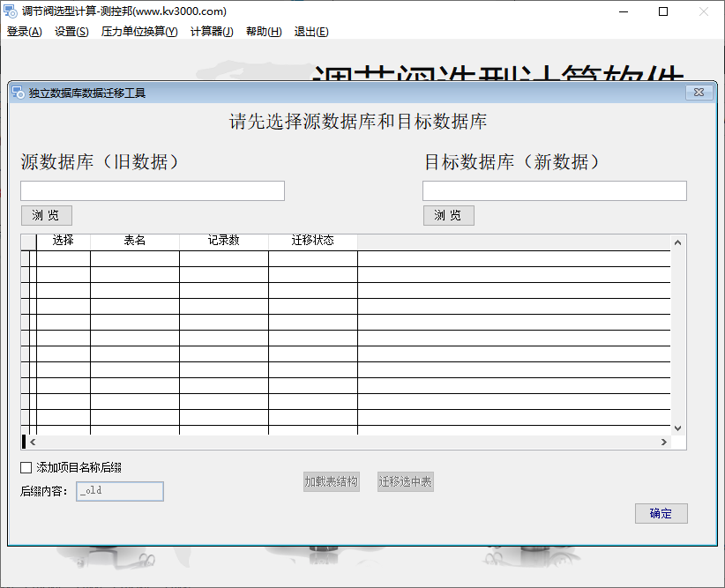Click the migration tool dialog title icon

pyautogui.click(x=18, y=93)
